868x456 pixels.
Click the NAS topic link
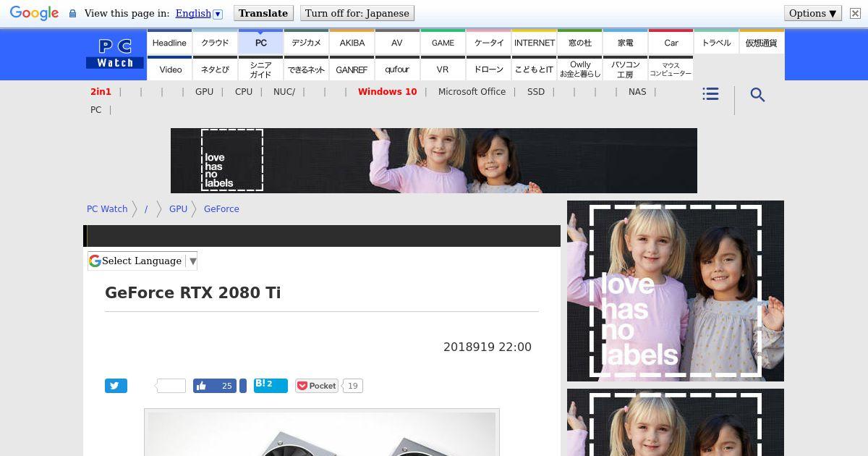637,91
